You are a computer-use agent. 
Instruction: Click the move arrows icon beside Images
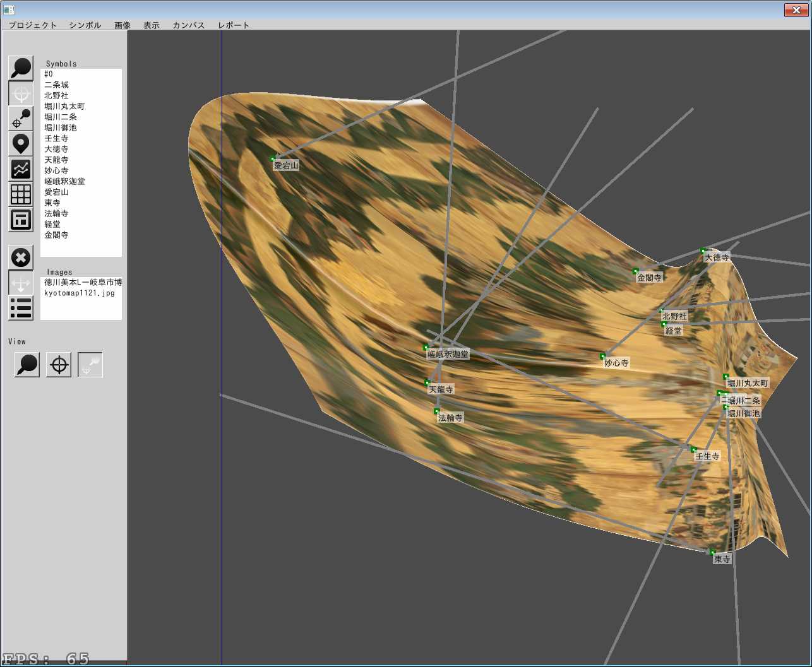tap(21, 283)
